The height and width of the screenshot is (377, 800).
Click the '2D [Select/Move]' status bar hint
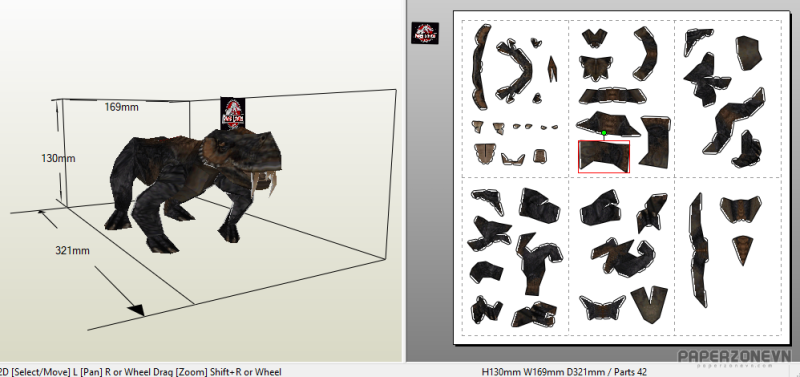click(x=36, y=372)
